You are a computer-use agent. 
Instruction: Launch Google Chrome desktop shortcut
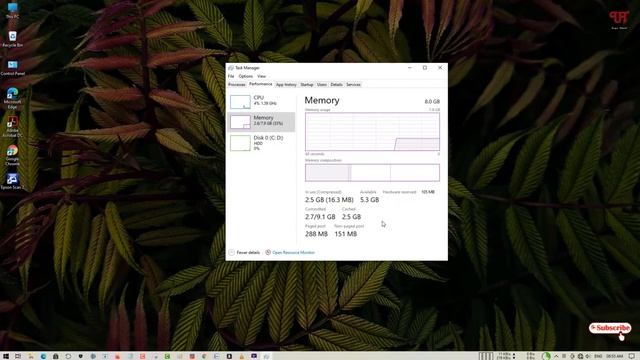(x=12, y=155)
